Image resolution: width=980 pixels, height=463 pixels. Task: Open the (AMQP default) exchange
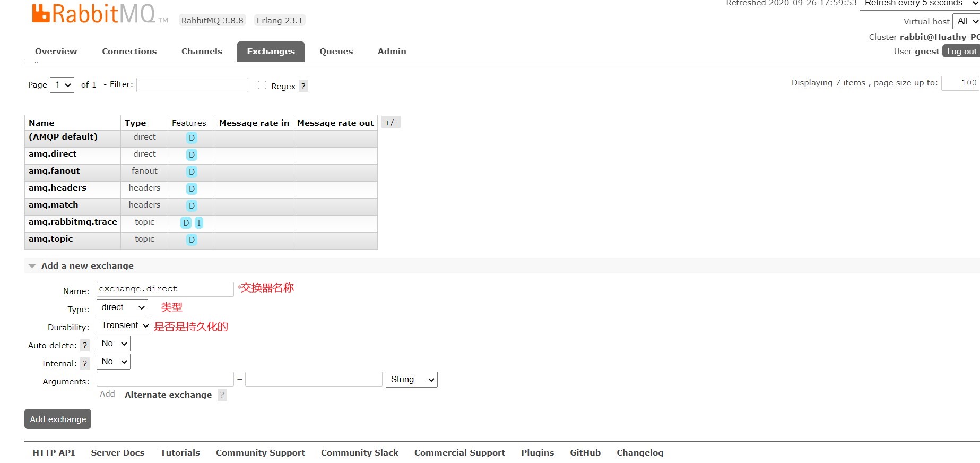tap(63, 137)
